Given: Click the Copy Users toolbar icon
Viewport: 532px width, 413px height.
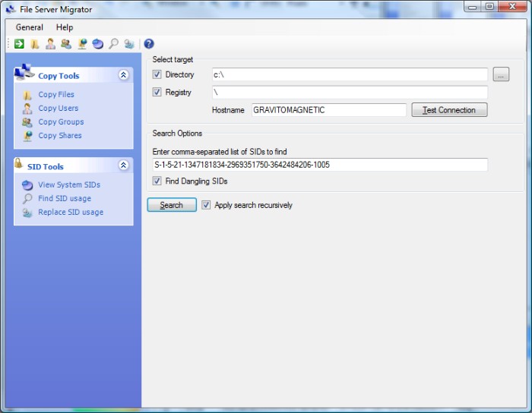Looking at the screenshot, I should pyautogui.click(x=50, y=44).
